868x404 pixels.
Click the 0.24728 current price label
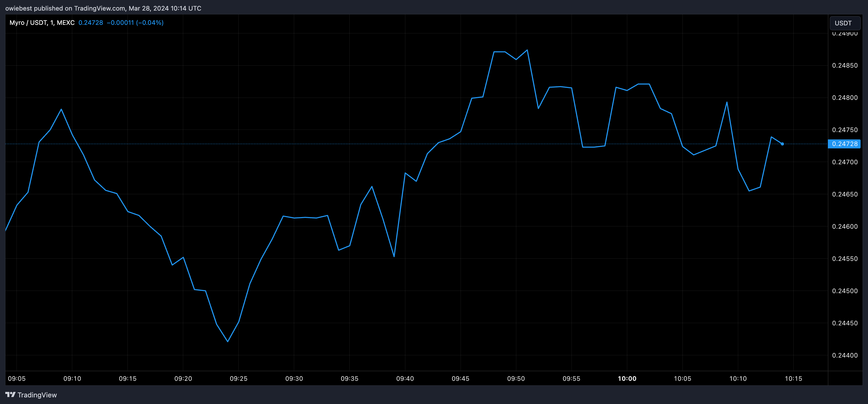(844, 144)
